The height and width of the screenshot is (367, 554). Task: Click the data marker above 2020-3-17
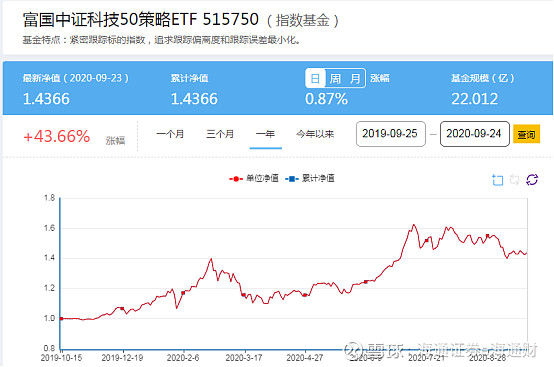[x=243, y=295]
